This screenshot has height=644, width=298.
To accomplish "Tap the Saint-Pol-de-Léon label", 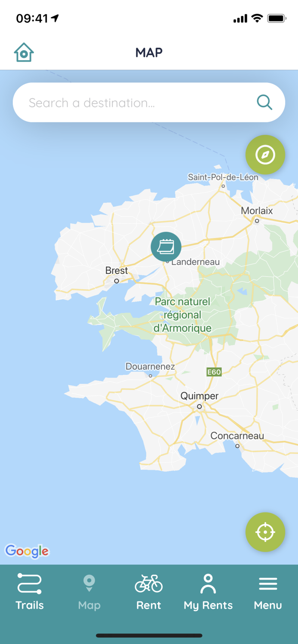I will click(x=223, y=177).
